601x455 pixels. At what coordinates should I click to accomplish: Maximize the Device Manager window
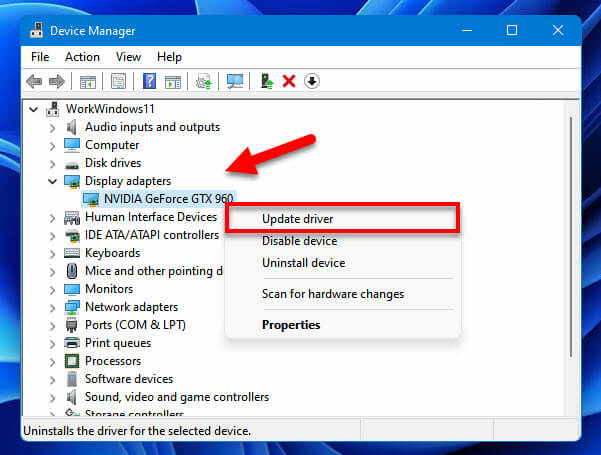512,30
